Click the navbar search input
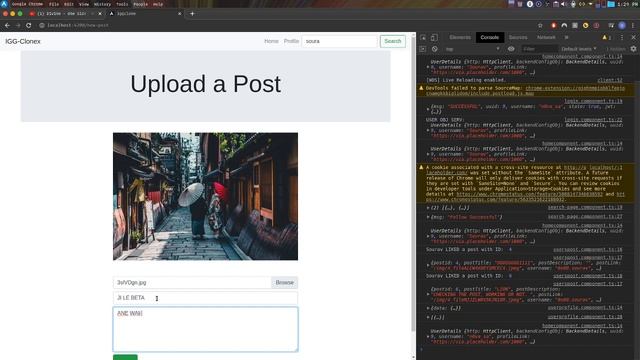 [x=339, y=41]
